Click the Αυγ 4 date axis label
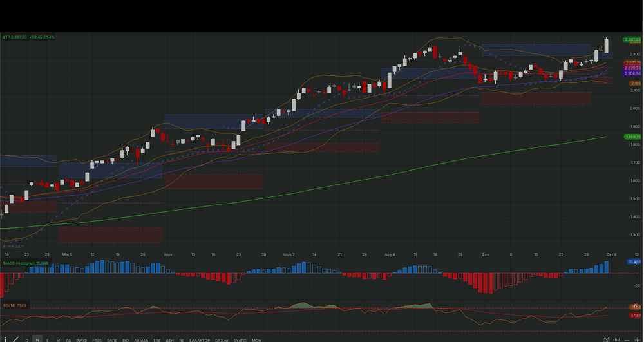This screenshot has height=342, width=644. (x=390, y=254)
